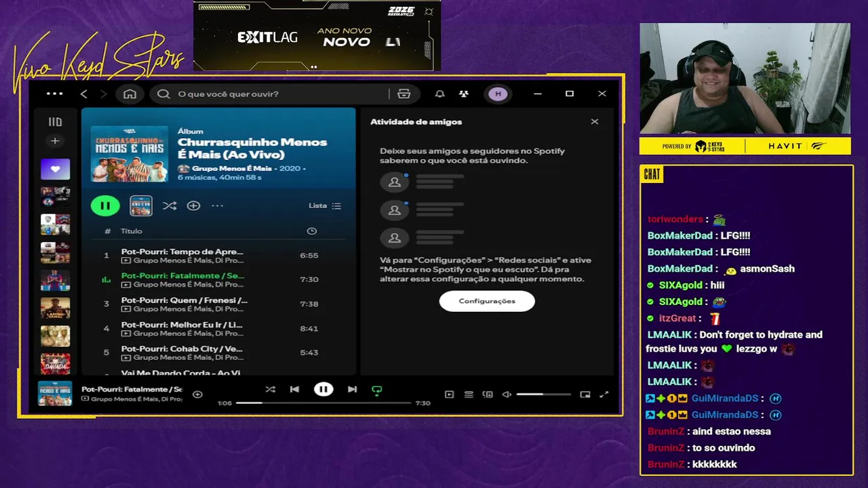This screenshot has width=868, height=488.
Task: Select track Pot-Pourri: Tempo de Apre...
Action: pyautogui.click(x=218, y=256)
